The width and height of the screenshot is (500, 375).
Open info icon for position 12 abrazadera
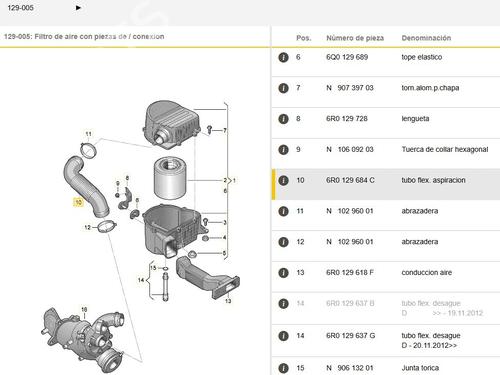click(283, 242)
